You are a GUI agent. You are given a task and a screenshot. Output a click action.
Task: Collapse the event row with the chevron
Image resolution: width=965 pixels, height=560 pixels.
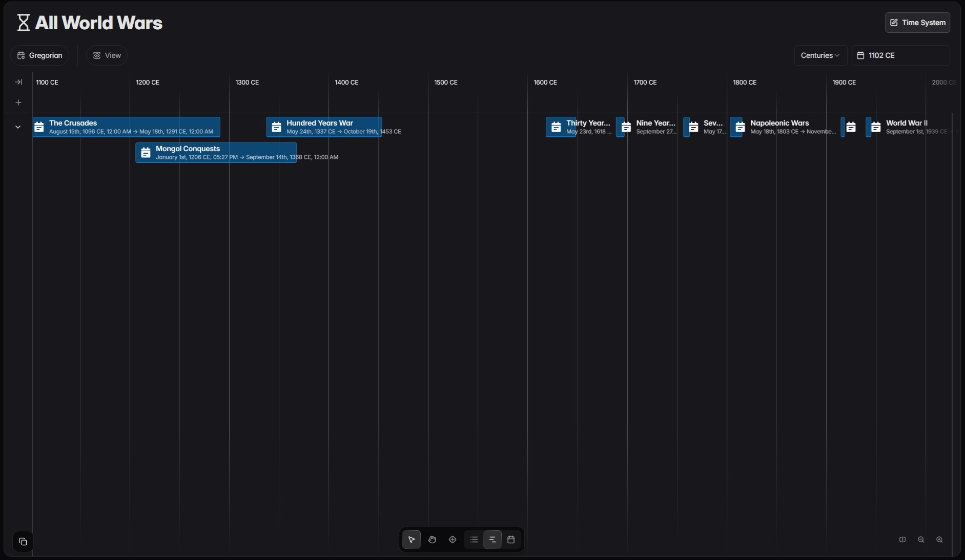(x=18, y=127)
